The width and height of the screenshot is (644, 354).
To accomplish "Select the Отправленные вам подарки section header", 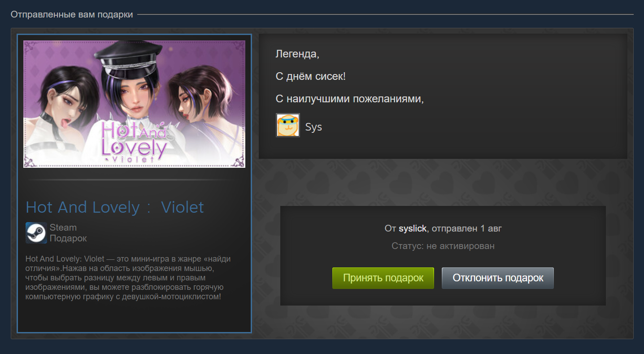I will tap(72, 14).
